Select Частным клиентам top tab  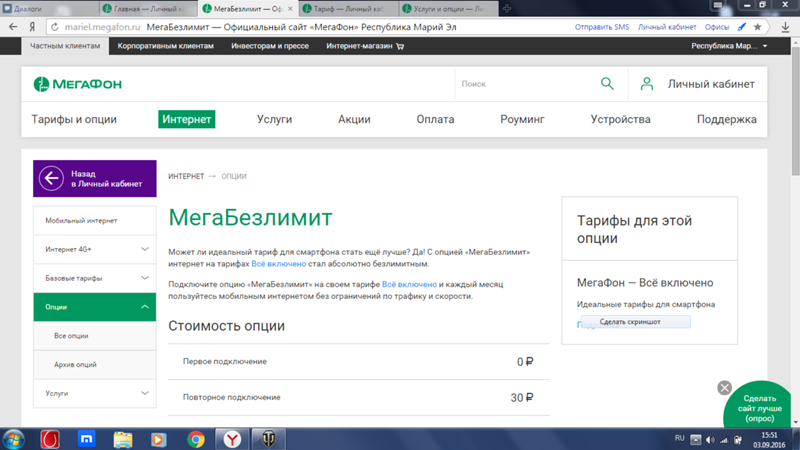click(x=65, y=46)
